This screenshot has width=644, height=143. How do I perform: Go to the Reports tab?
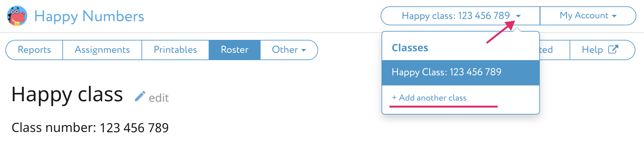(34, 50)
